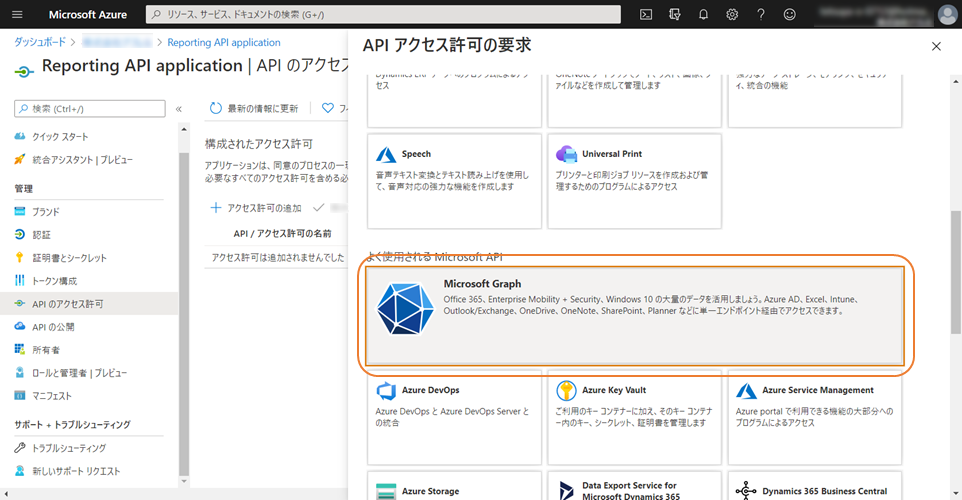The image size is (962, 500).
Task: Click the トークン構成 sidebar icon
Action: 20,280
